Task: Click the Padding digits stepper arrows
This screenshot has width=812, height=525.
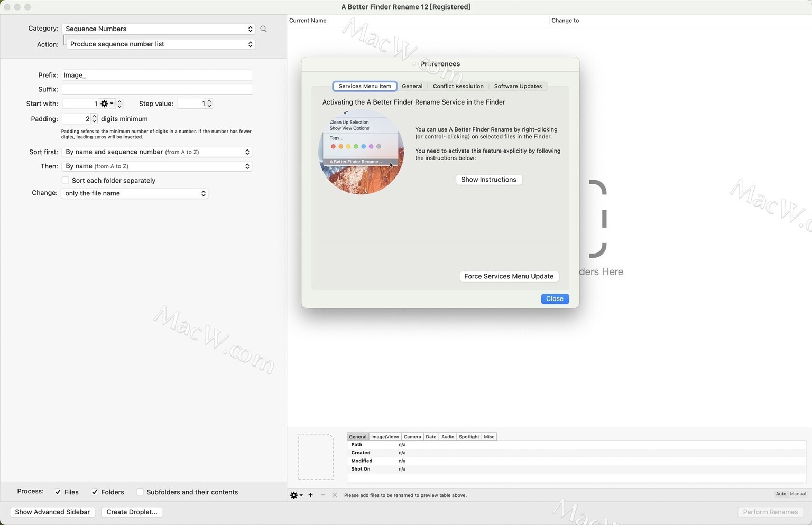Action: tap(94, 119)
